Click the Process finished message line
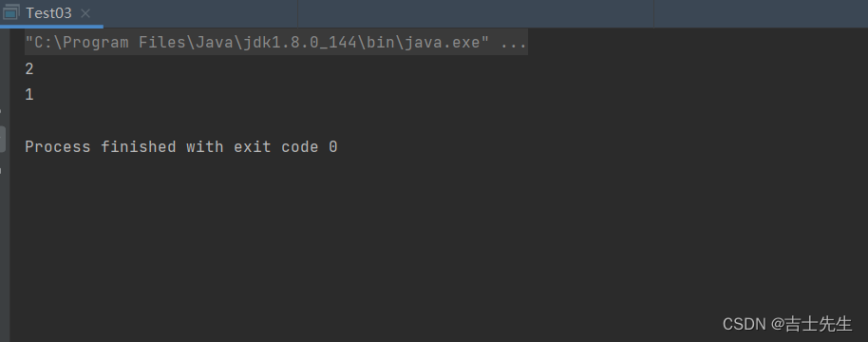868x342 pixels. 181,146
